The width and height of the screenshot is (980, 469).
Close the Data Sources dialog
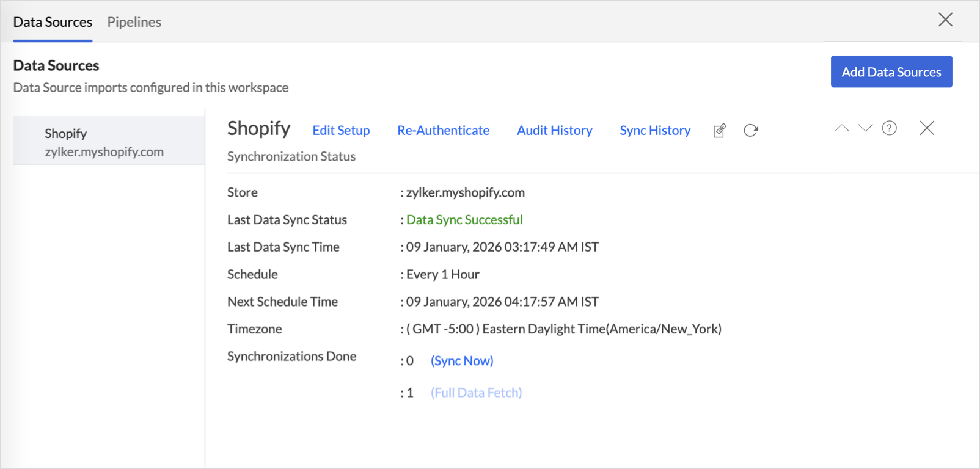pyautogui.click(x=945, y=20)
